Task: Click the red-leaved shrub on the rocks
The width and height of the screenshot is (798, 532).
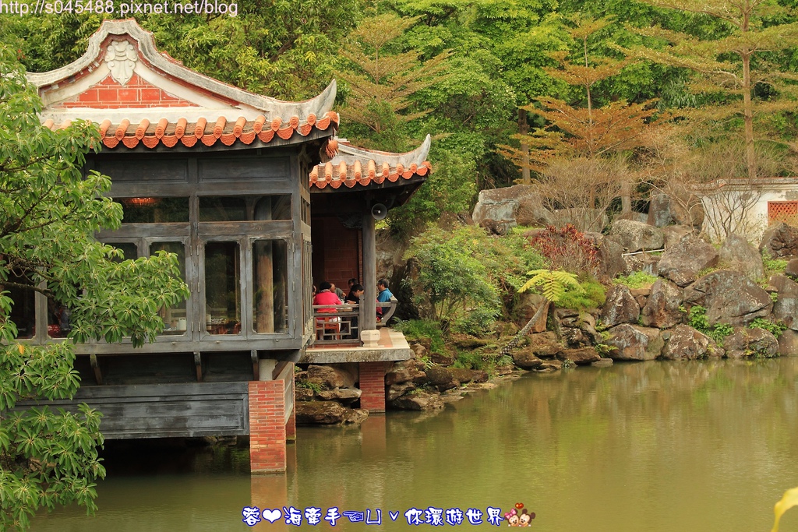Action: (565, 247)
